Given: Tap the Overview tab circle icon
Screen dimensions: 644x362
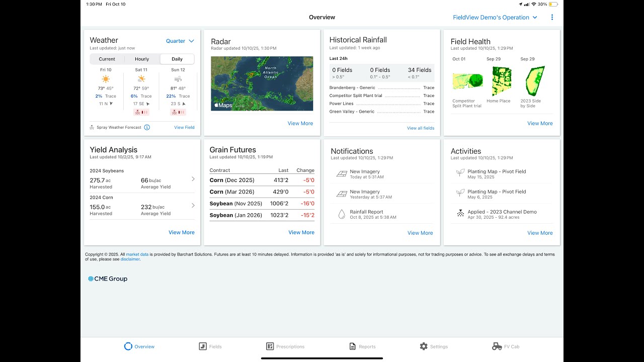Looking at the screenshot, I should click(128, 346).
